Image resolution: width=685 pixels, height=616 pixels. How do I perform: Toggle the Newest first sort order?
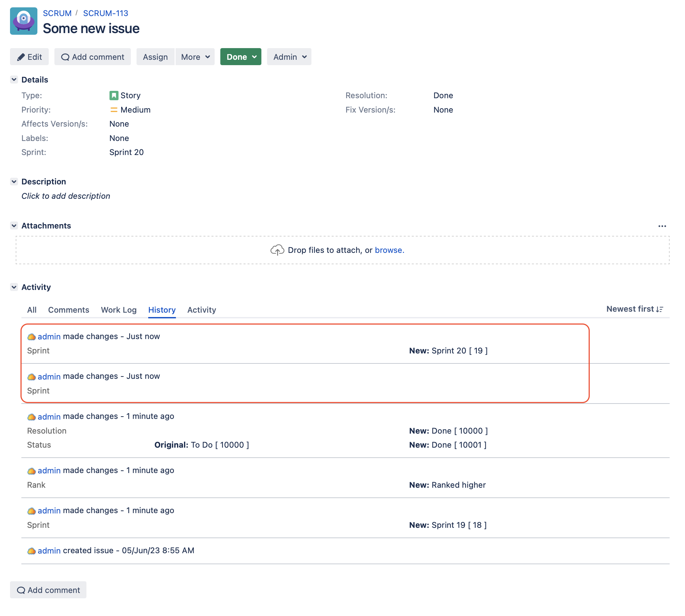pyautogui.click(x=635, y=309)
